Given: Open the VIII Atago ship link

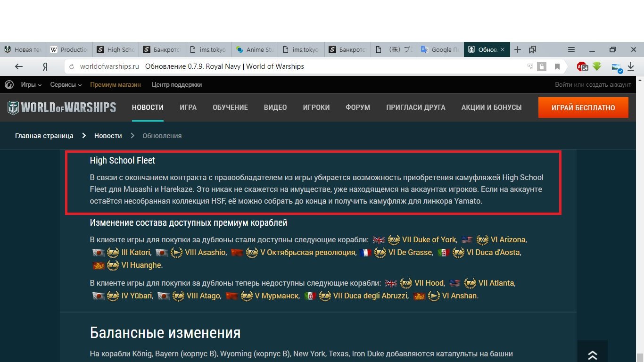Looking at the screenshot, I should pos(203,296).
